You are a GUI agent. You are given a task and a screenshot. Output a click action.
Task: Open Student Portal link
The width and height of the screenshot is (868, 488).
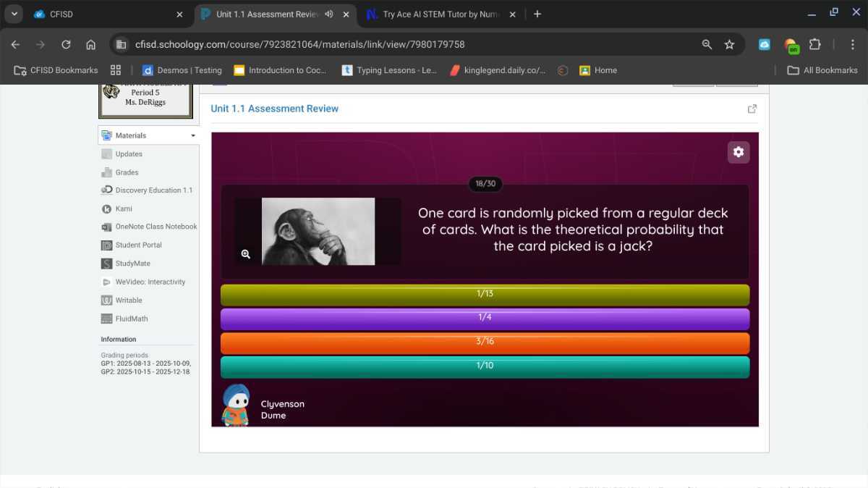click(138, 245)
